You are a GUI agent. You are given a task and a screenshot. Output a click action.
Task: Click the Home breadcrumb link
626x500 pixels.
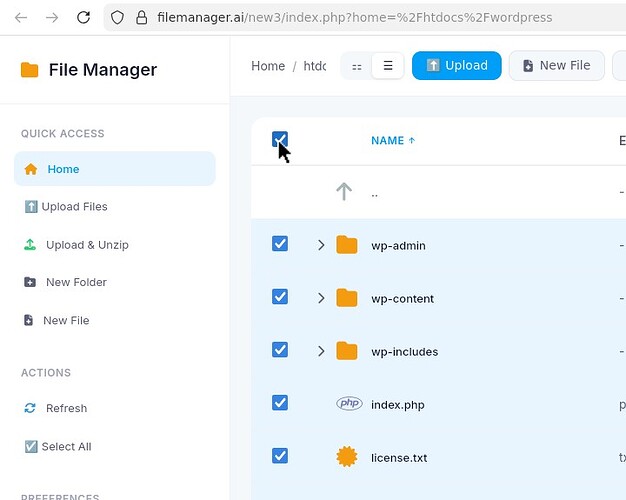tap(268, 66)
